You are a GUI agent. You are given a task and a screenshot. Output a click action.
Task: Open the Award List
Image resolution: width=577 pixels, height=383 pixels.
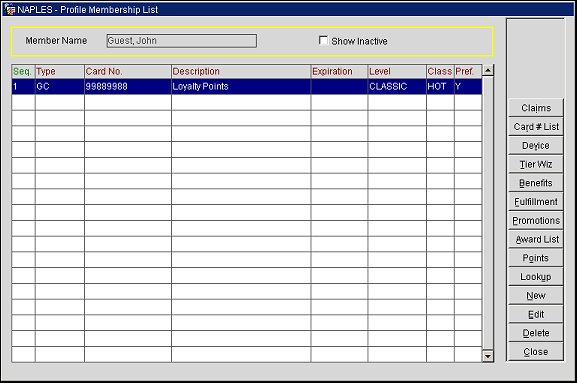[536, 239]
